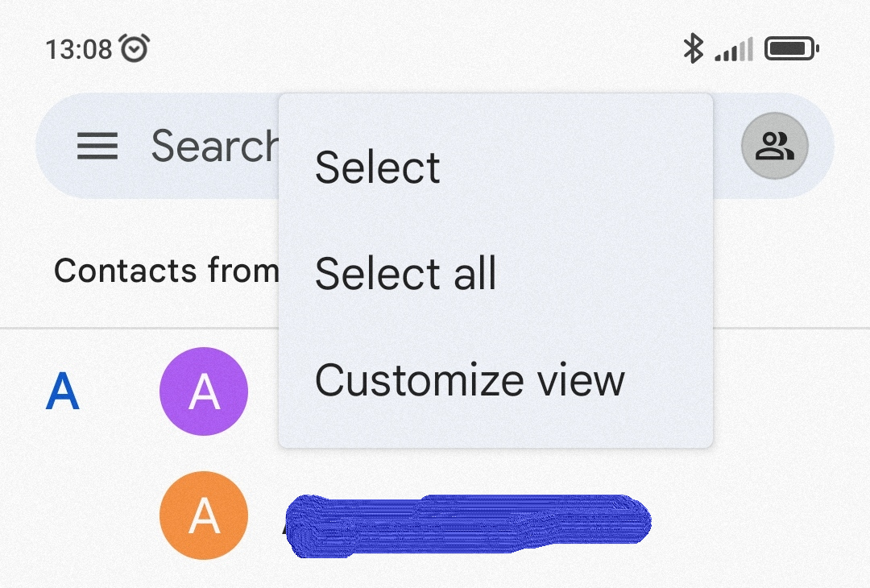Screen dimensions: 870x588
Task: Tap blank padding above Select in popup
Action: coord(495,113)
